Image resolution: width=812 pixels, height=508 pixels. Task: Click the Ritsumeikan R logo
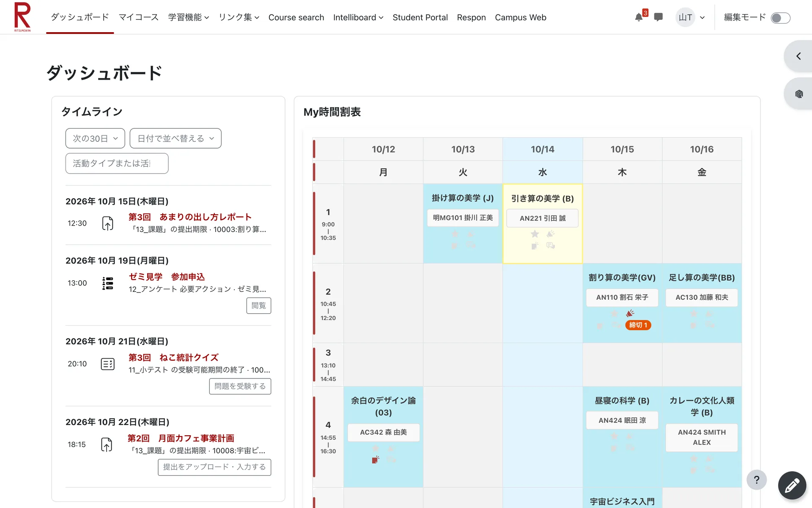click(22, 17)
